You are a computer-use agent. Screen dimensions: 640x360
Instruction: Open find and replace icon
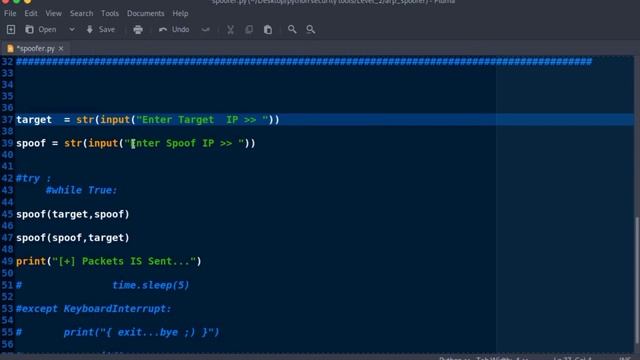(311, 29)
